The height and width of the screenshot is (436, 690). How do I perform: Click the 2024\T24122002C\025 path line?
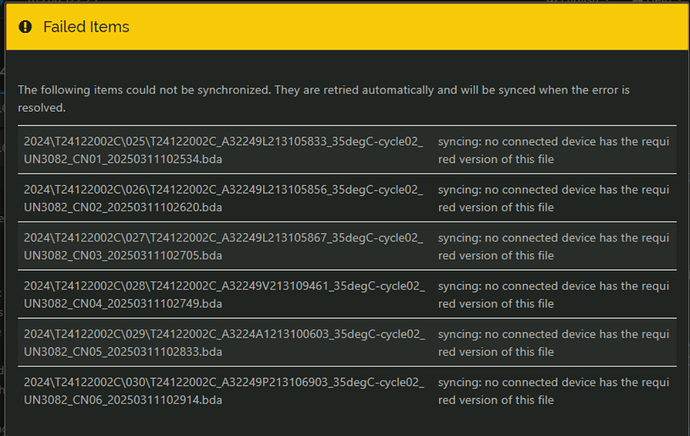tap(223, 142)
